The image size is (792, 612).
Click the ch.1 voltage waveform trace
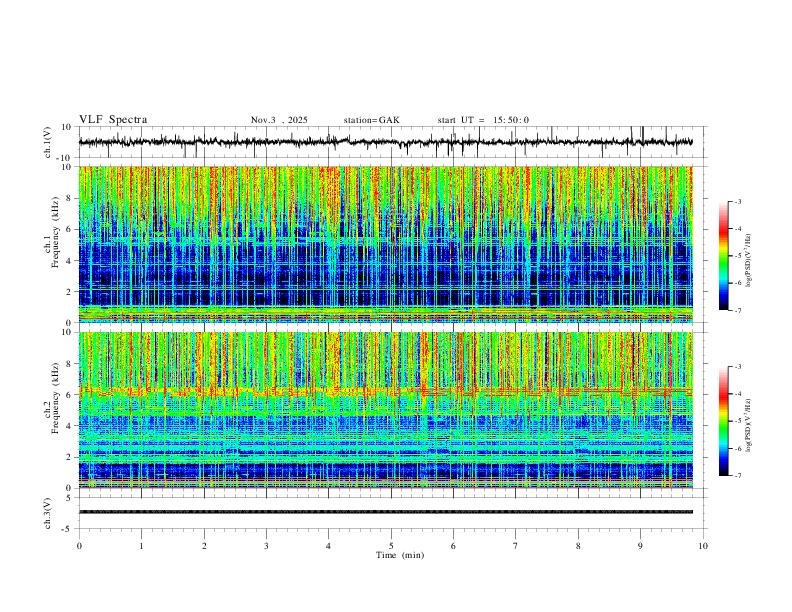(385, 142)
